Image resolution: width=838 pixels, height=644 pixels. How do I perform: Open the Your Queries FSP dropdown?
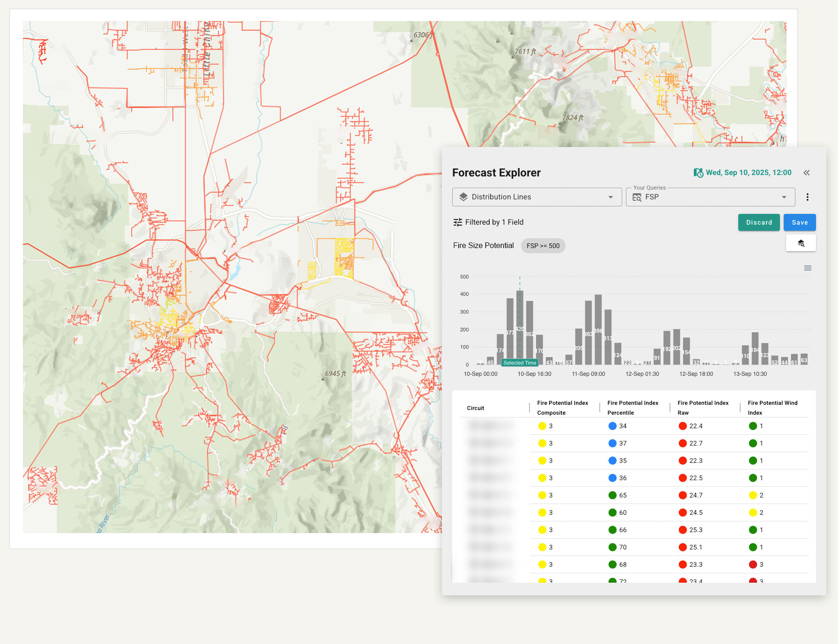[x=784, y=197]
